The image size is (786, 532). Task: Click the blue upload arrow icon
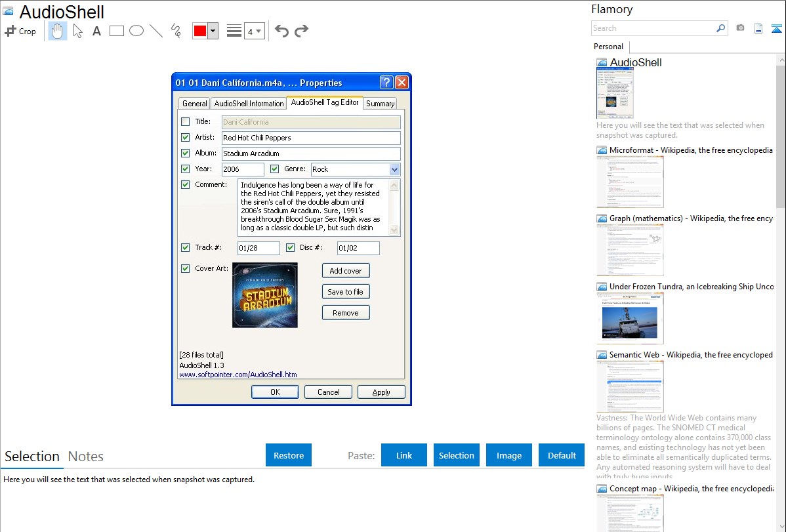pos(776,28)
